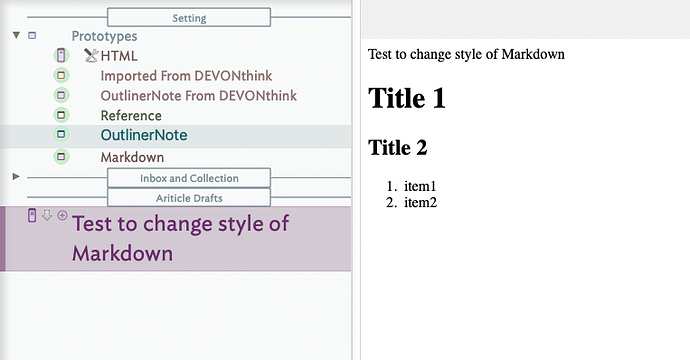Click plus circle icon on selected note

(x=62, y=215)
